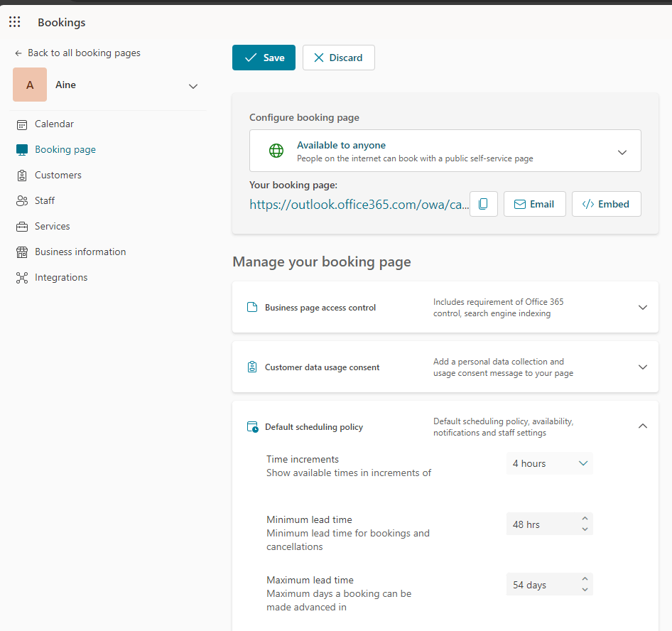Click the Services briefcase icon
Image resolution: width=672 pixels, height=631 pixels.
point(22,227)
